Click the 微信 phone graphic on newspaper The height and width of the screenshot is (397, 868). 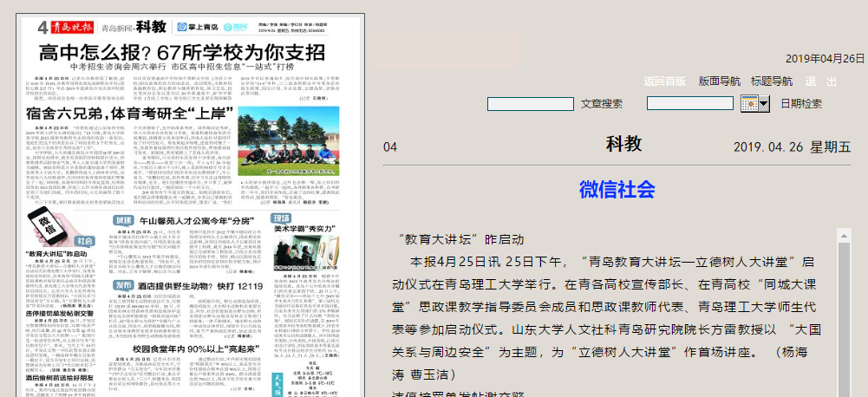(47, 223)
